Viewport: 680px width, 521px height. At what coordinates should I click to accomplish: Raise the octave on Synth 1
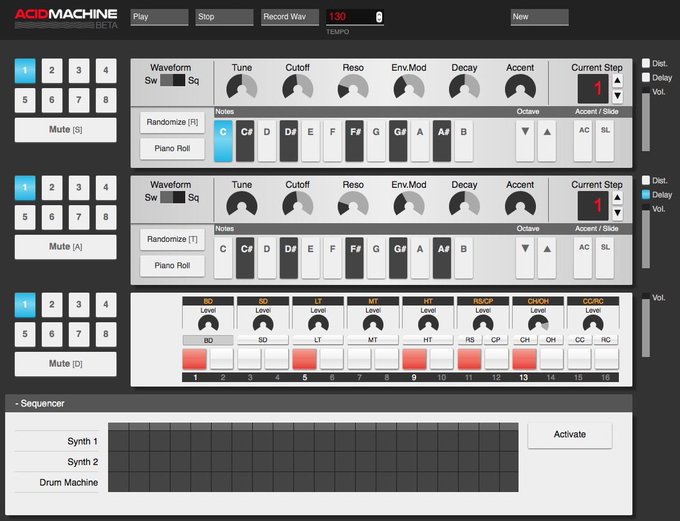pos(547,141)
